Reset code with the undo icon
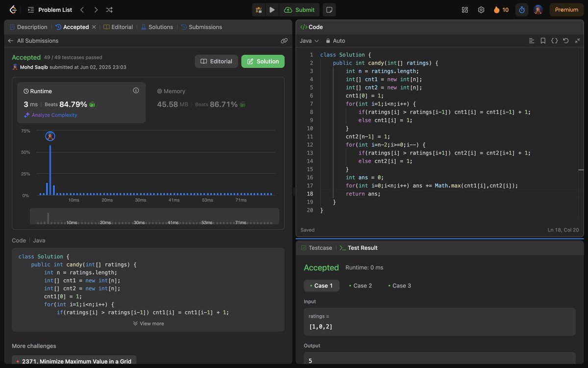Image resolution: width=588 pixels, height=368 pixels. (566, 41)
